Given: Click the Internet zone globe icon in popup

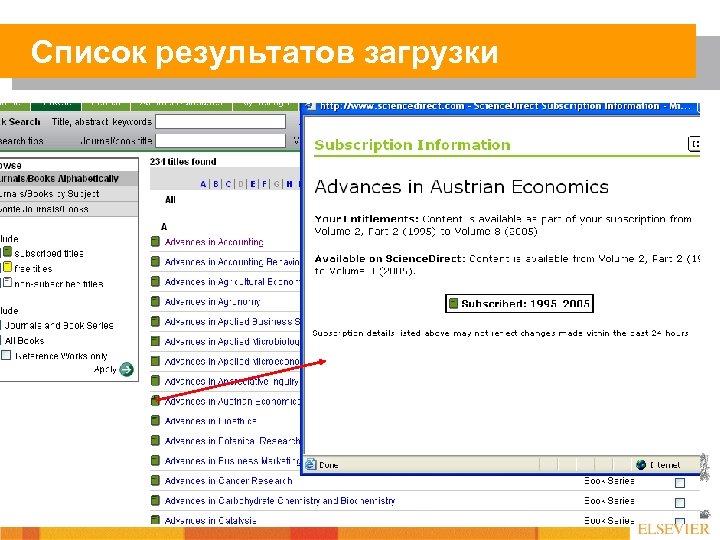Looking at the screenshot, I should [x=641, y=465].
